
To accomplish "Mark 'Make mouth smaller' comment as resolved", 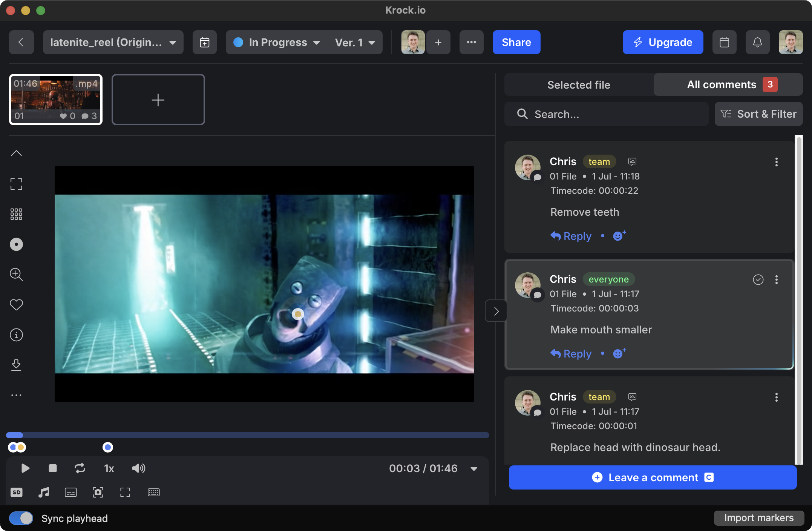I will 758,279.
